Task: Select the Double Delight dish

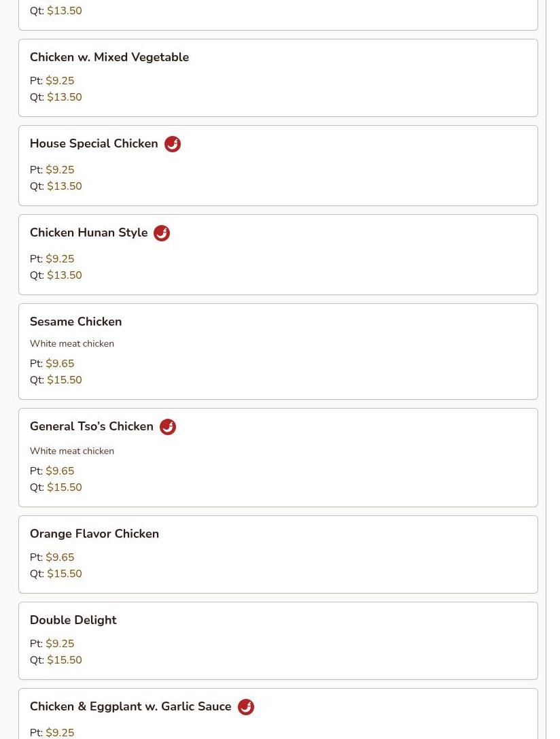Action: [73, 620]
